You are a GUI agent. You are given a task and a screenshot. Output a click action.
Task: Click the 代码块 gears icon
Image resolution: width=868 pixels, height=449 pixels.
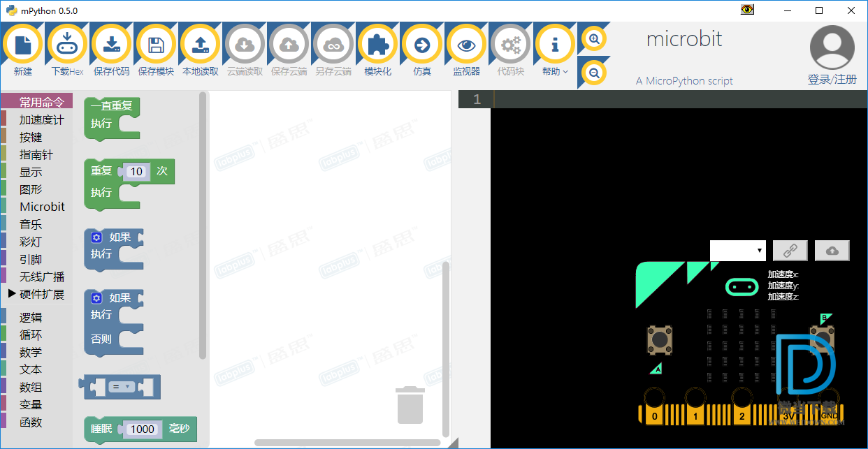511,45
